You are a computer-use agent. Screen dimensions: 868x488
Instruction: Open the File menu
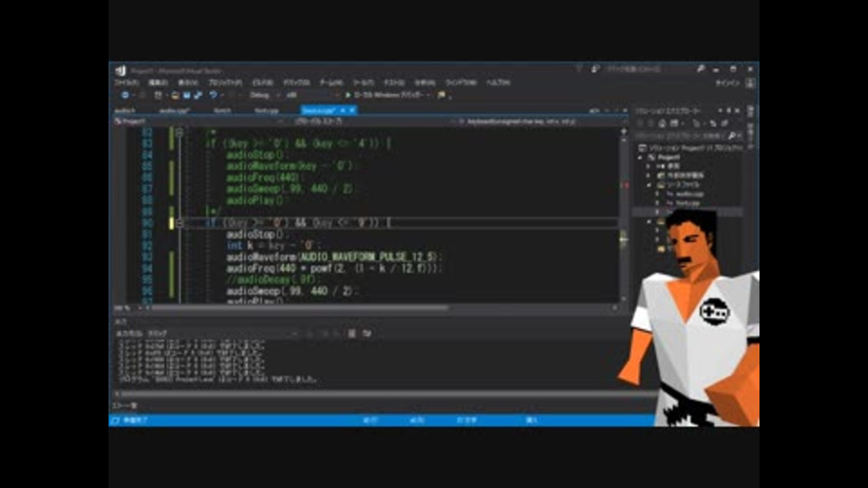126,82
